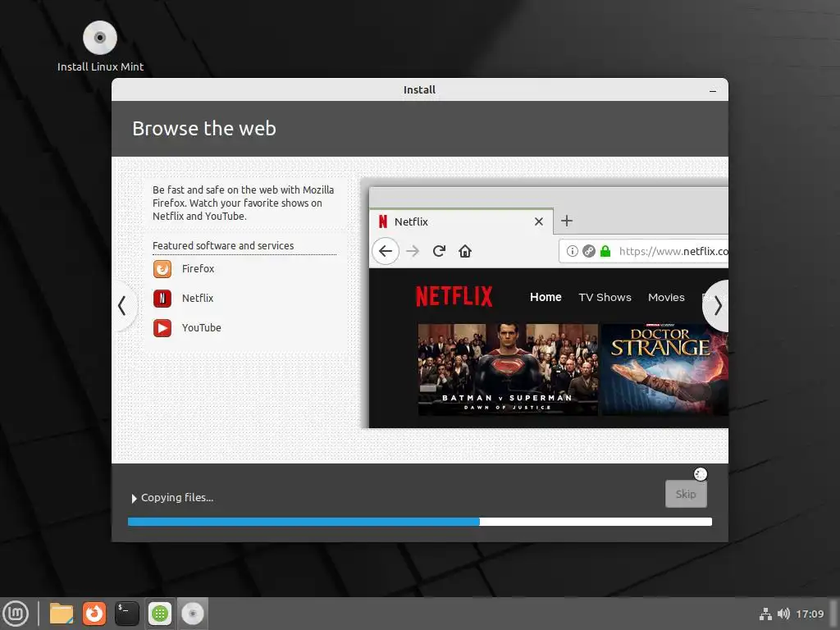Viewport: 840px width, 630px height.
Task: Go to the previous slide with left arrow
Action: [122, 305]
